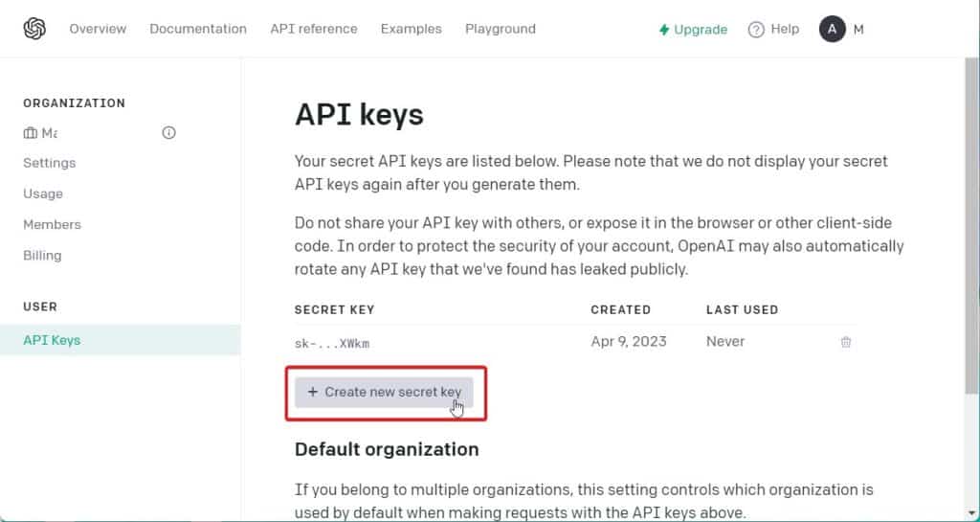Create a new secret key
This screenshot has height=522, width=980.
tap(385, 392)
